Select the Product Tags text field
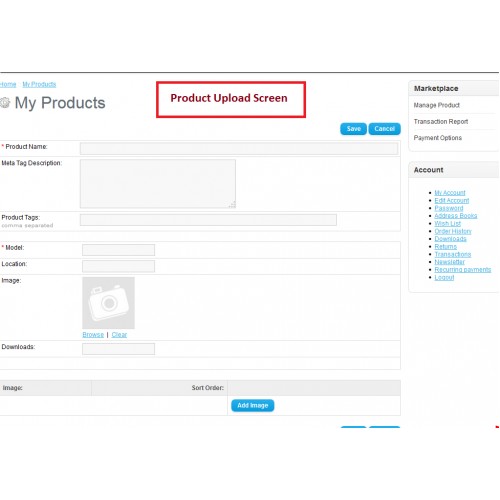 point(208,220)
